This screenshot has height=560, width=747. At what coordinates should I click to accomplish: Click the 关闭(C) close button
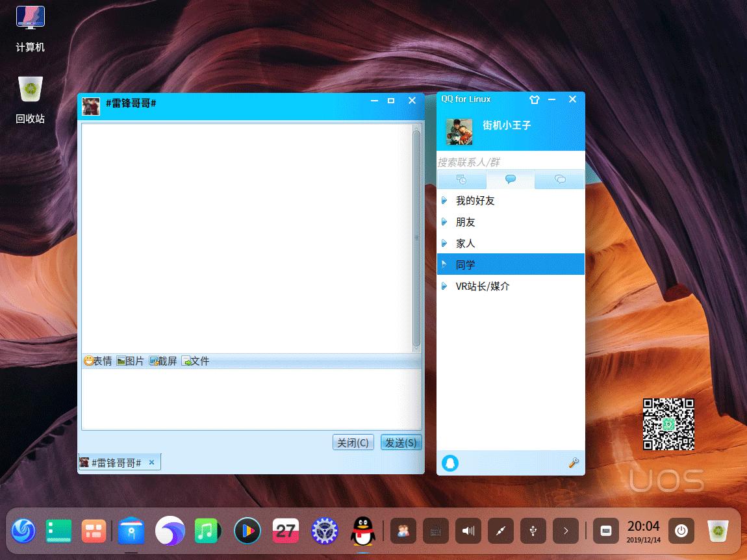pyautogui.click(x=353, y=442)
